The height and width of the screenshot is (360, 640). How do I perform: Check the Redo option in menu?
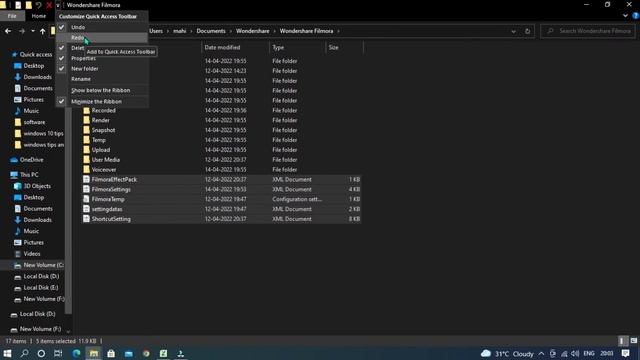click(x=102, y=38)
